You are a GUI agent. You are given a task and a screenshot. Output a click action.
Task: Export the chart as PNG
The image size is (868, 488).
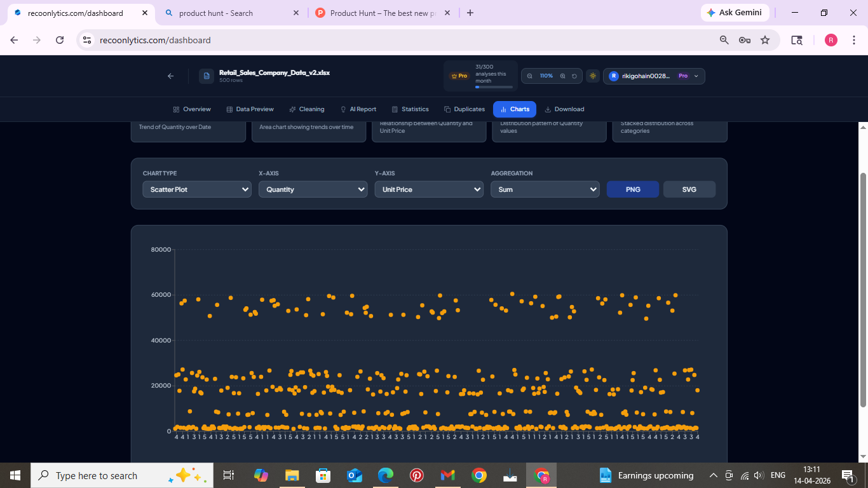633,189
